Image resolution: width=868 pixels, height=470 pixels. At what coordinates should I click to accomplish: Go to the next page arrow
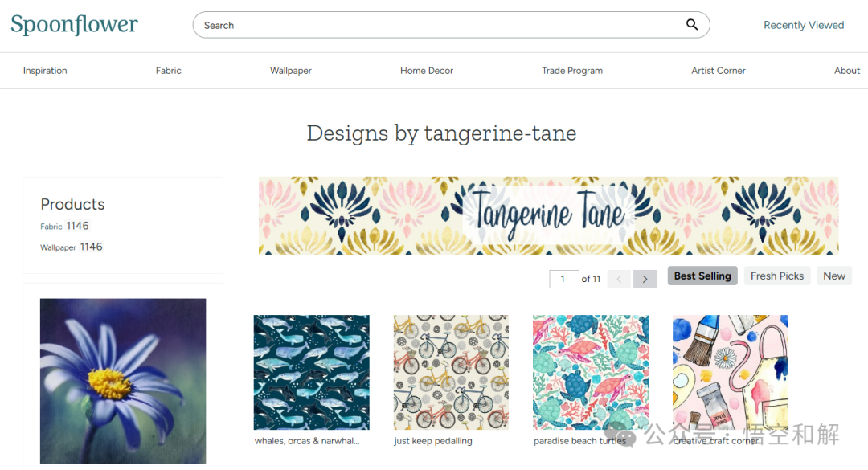(x=645, y=279)
